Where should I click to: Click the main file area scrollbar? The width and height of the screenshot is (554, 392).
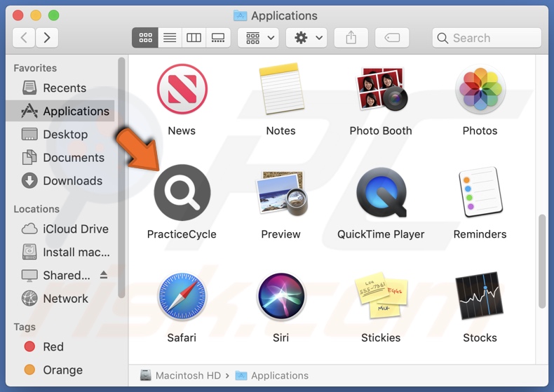click(x=542, y=262)
